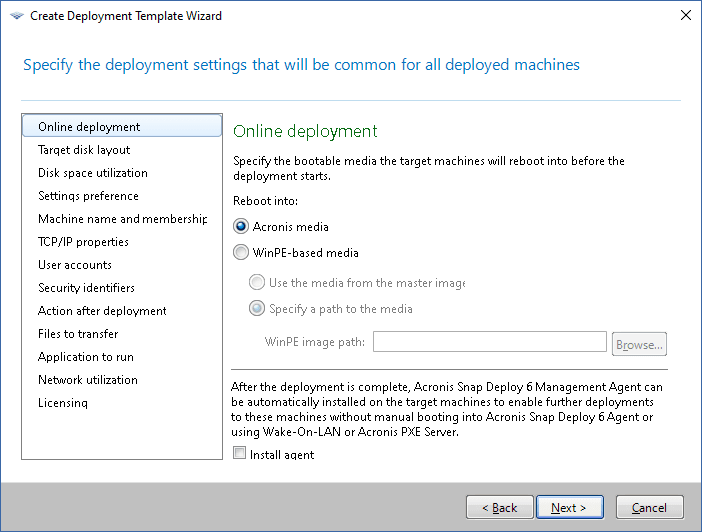Select Online deployment in settings list
The height and width of the screenshot is (532, 702).
(122, 127)
